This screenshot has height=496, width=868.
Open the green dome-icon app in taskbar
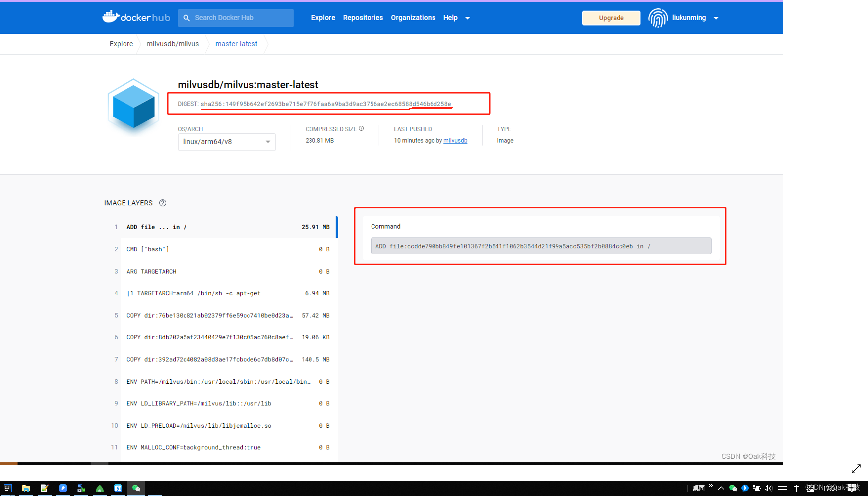click(x=100, y=488)
